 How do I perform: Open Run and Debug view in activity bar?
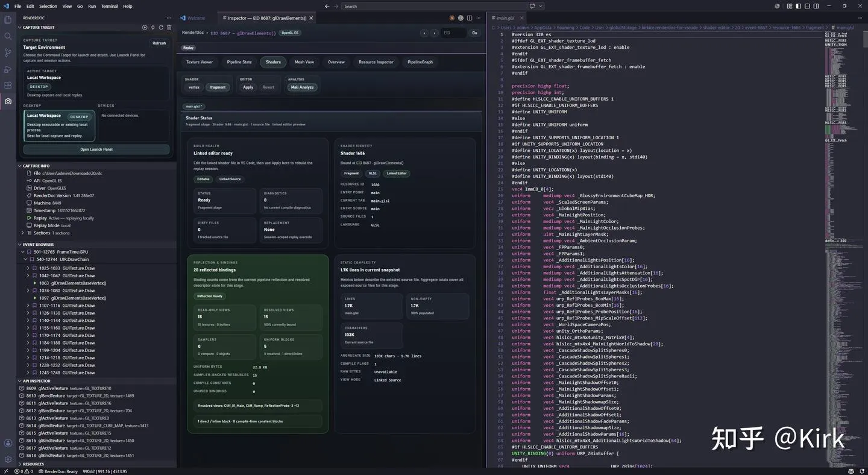[x=8, y=69]
